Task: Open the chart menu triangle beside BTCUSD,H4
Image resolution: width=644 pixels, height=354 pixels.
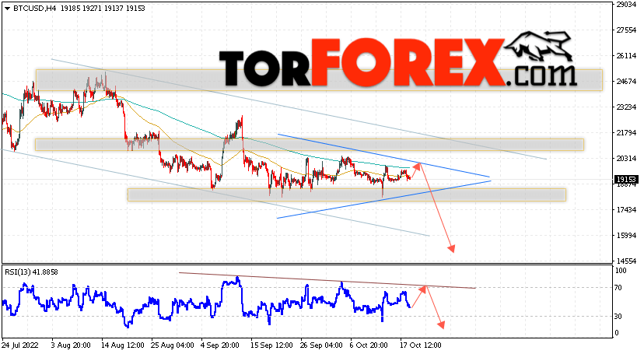Action: pyautogui.click(x=8, y=9)
